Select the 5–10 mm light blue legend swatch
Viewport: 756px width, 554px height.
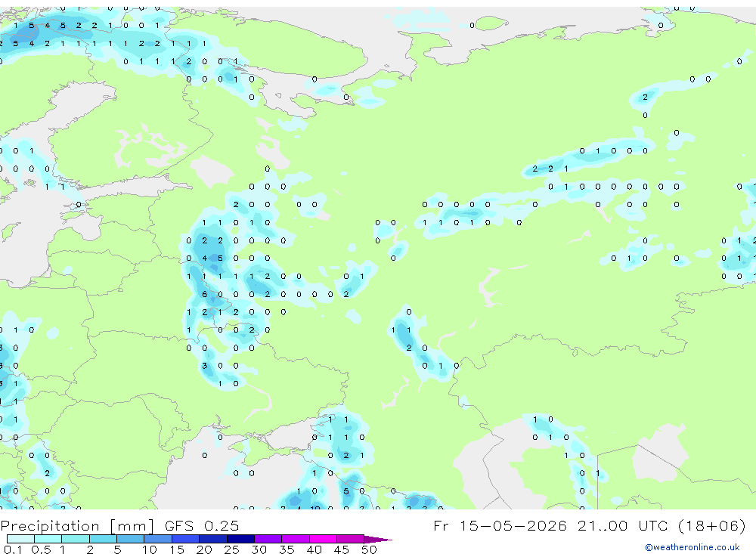(x=131, y=539)
